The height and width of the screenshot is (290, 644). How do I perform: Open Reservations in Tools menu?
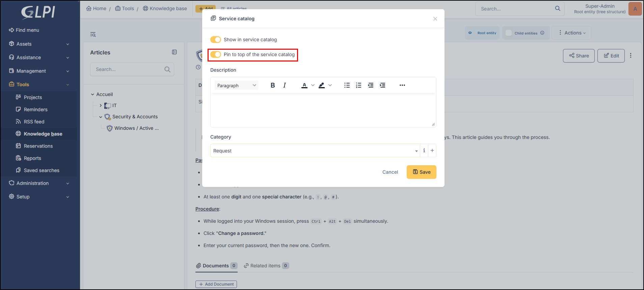38,146
